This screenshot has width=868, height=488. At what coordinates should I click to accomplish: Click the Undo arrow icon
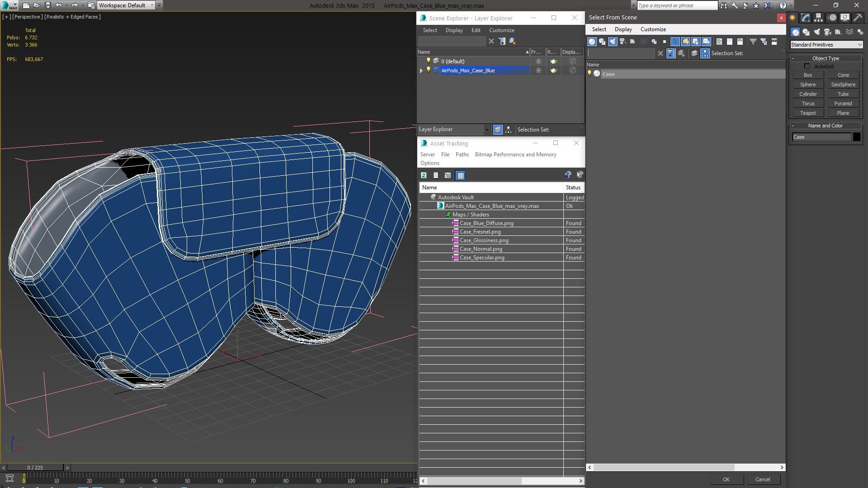click(59, 5)
